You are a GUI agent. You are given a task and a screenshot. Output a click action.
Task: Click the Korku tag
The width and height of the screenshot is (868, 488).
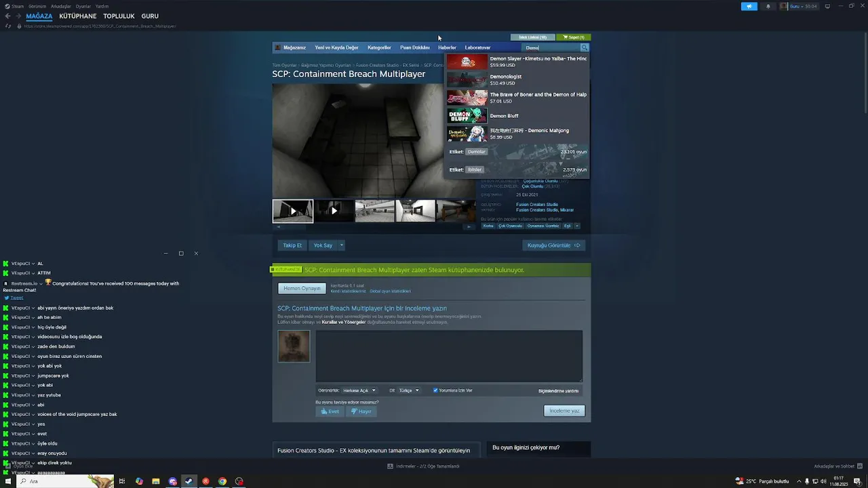pos(488,226)
